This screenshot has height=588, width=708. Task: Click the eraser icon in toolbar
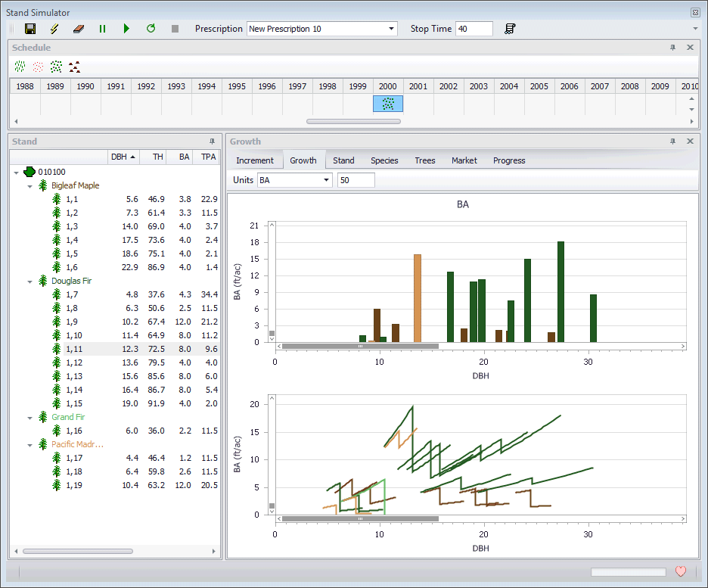pyautogui.click(x=79, y=29)
